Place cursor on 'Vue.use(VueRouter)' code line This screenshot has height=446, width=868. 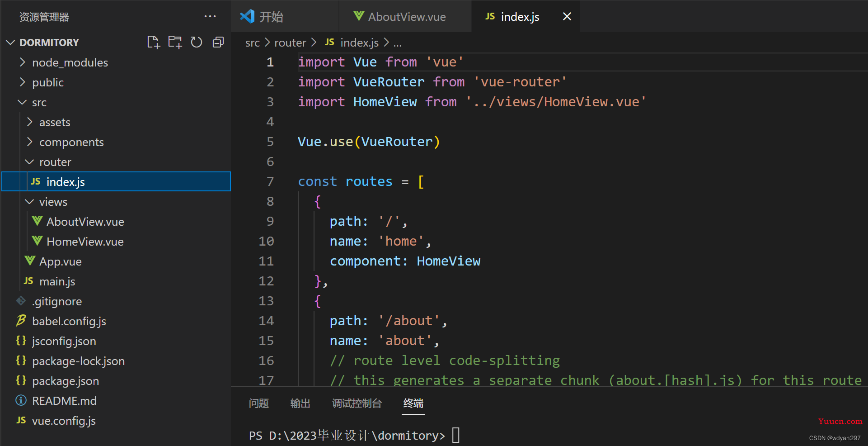pyautogui.click(x=369, y=142)
